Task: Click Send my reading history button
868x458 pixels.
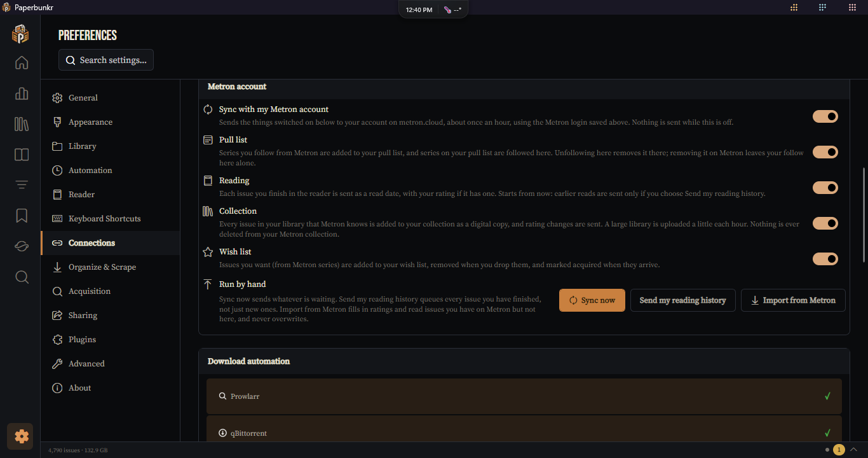Action: point(683,300)
